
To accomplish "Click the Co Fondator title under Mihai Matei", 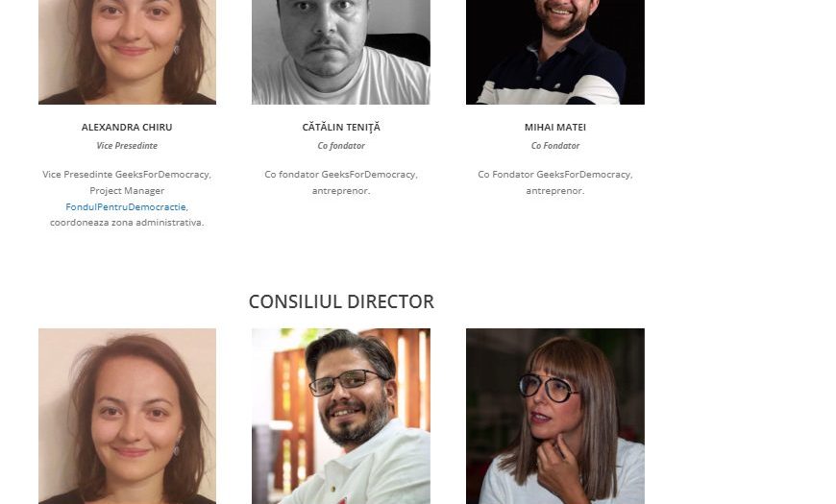I will 555,146.
